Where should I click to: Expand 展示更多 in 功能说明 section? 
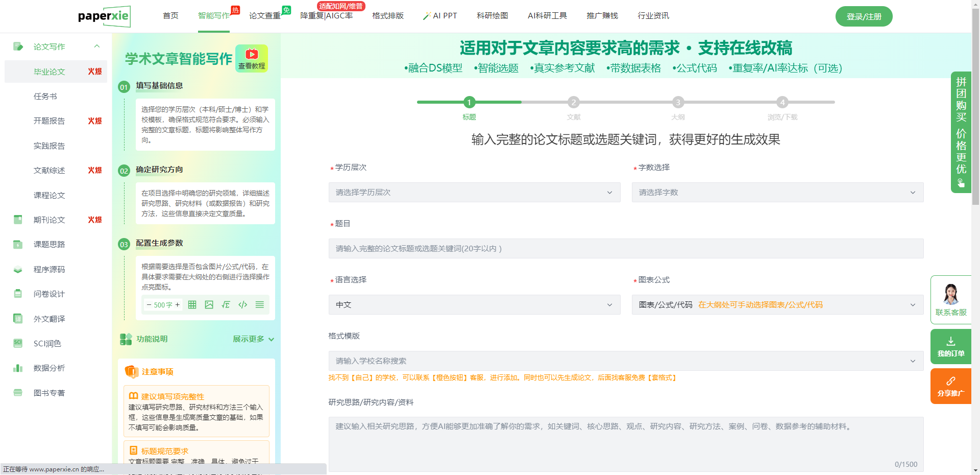(253, 339)
